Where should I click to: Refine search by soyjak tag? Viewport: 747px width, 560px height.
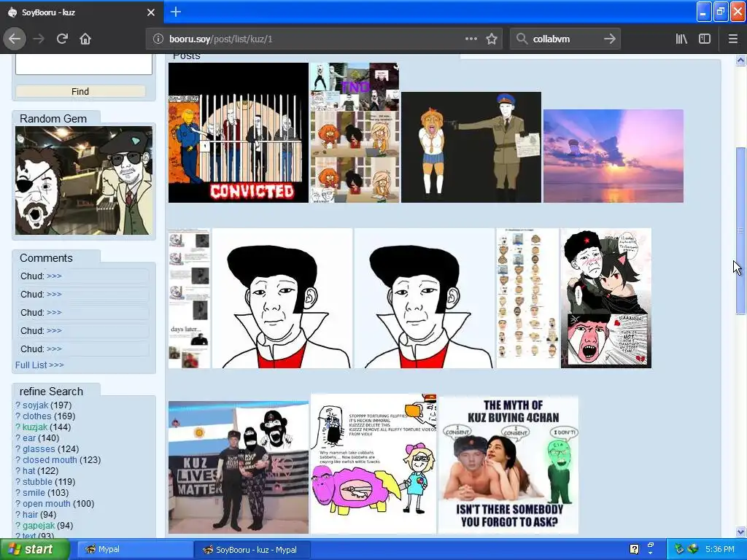point(36,405)
